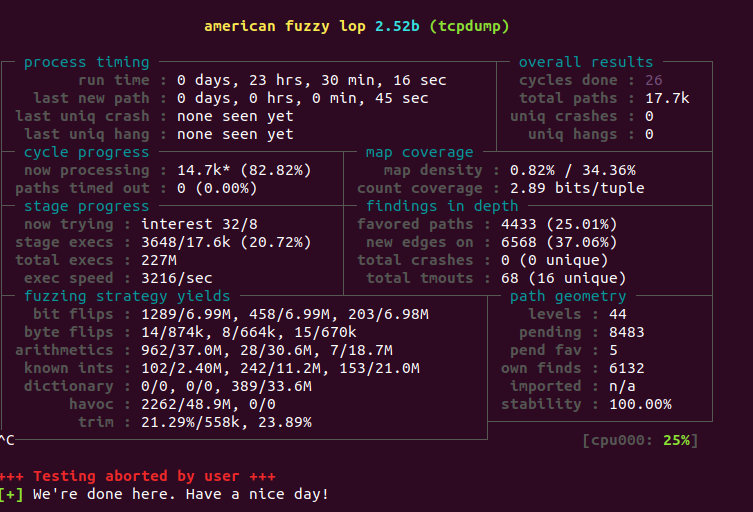This screenshot has width=753, height=512.
Task: Select known ints values 102/2.40M row
Action: point(280,368)
